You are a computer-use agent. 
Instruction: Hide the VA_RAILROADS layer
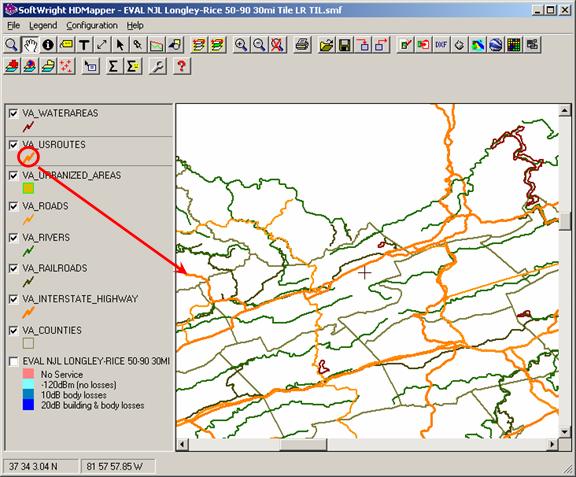(x=14, y=269)
